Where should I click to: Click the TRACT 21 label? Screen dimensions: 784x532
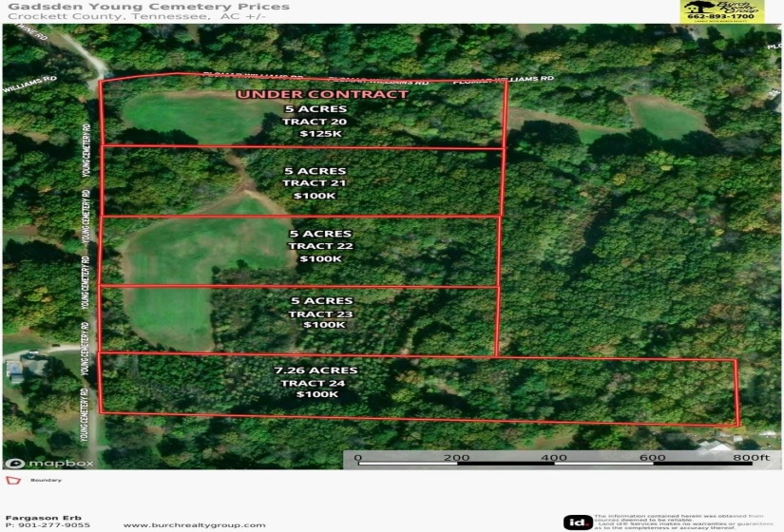[x=314, y=183]
